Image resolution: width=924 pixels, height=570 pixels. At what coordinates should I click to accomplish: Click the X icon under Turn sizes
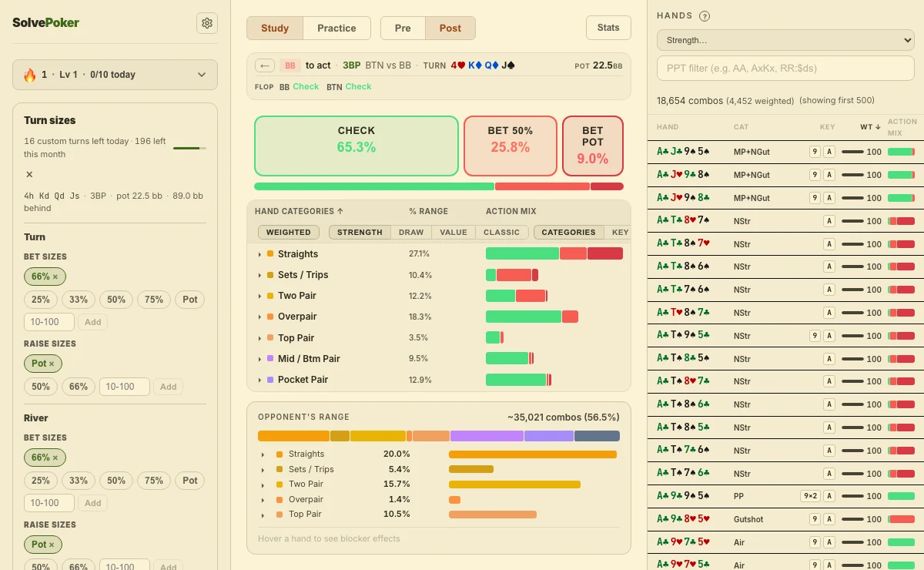coord(29,175)
